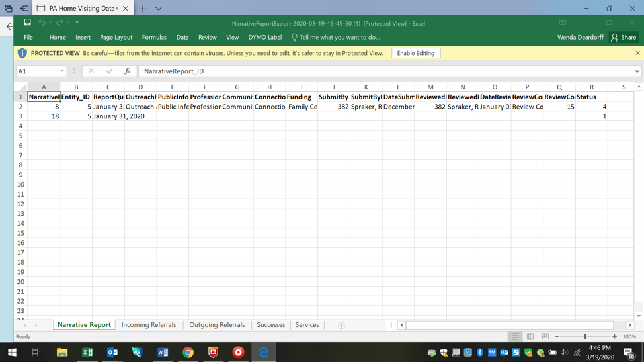Switch to Incoming Referrals sheet tab
The image size is (644, 362).
pos(149,324)
